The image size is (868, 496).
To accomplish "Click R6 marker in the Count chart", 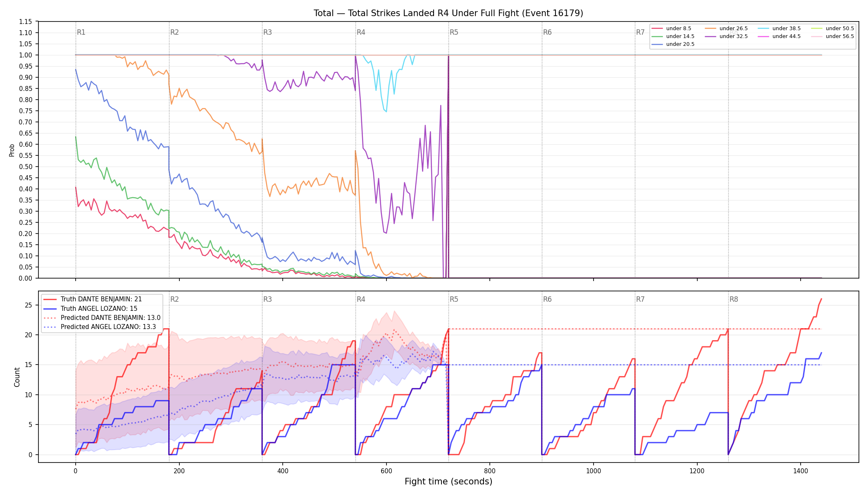I will tap(547, 299).
